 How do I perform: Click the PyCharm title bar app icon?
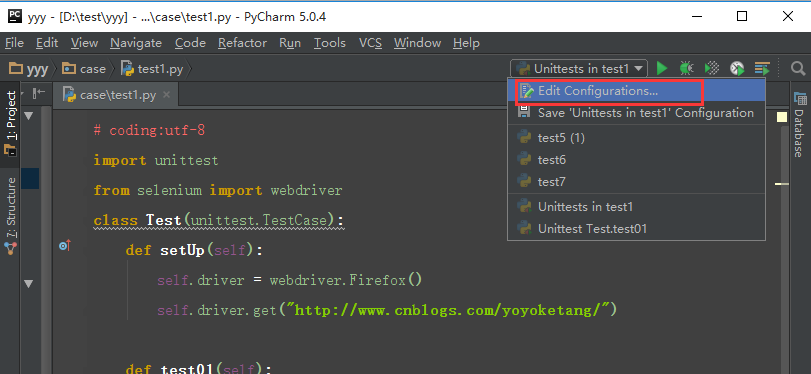[14, 17]
